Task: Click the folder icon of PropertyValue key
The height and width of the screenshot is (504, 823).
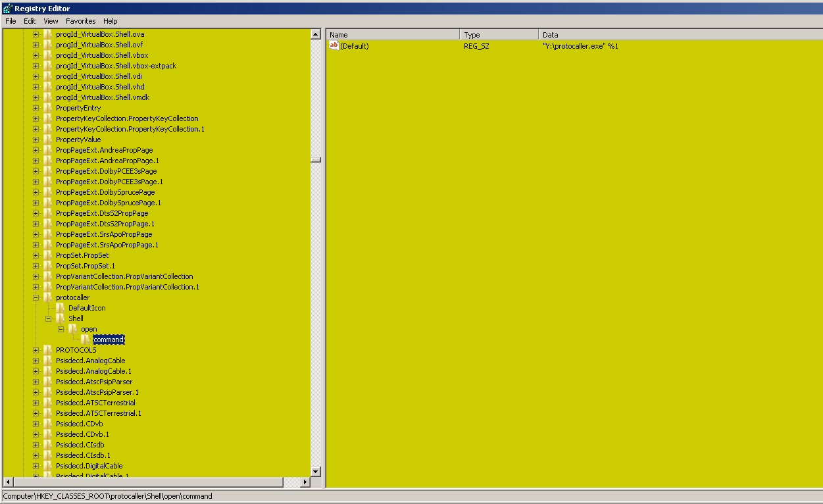Action: [x=47, y=139]
